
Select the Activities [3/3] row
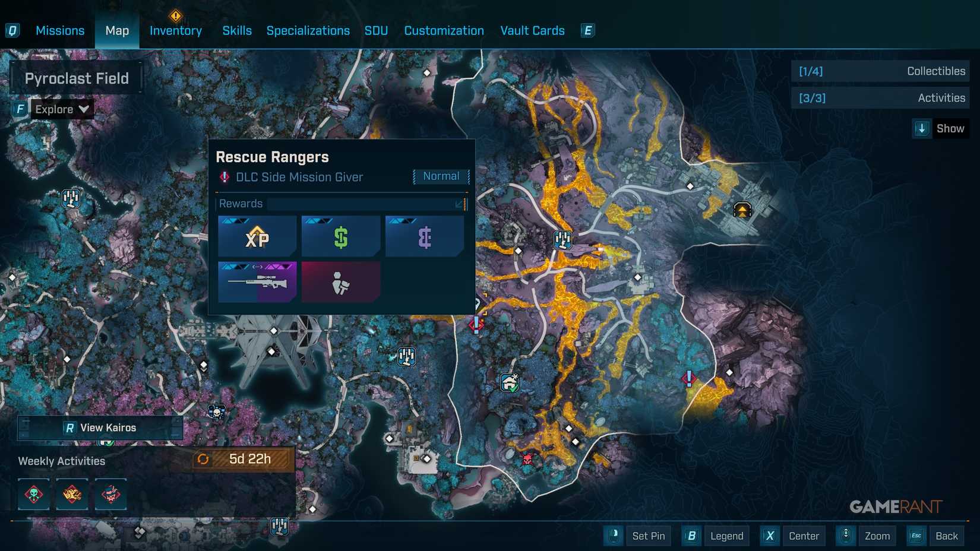pos(880,98)
